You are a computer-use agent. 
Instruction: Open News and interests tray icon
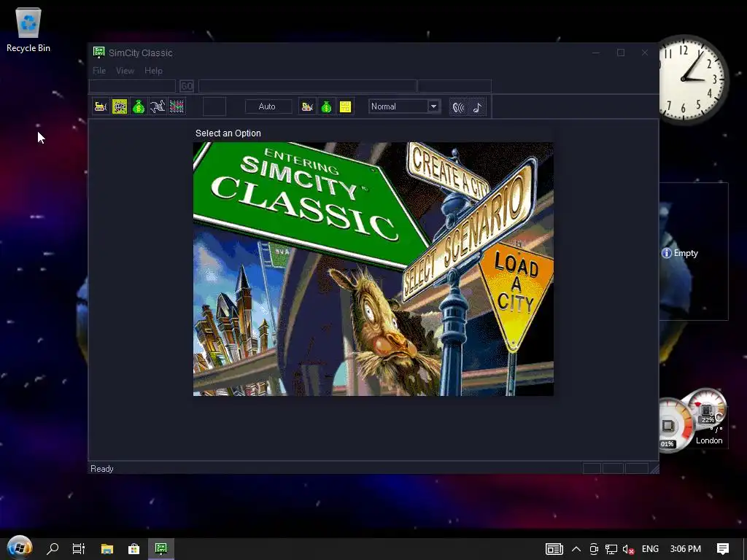coord(554,549)
